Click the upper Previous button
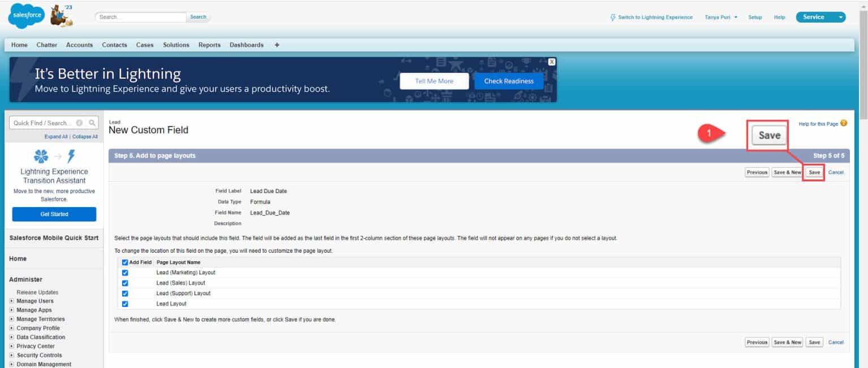 (757, 173)
